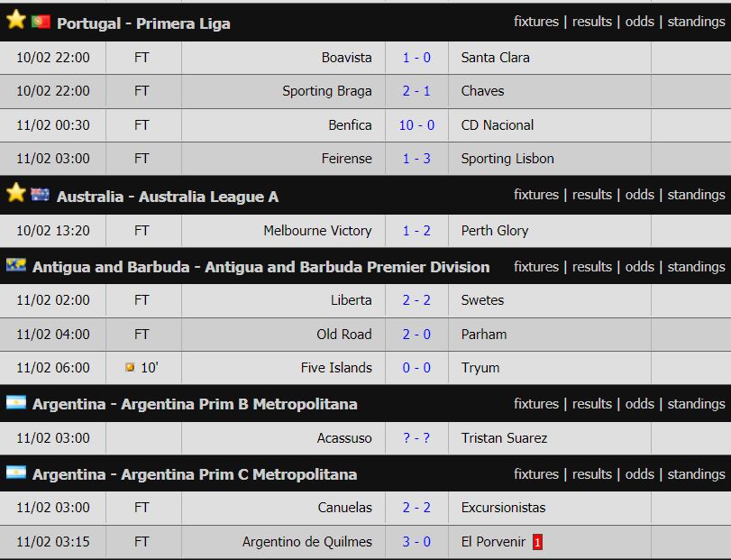Click Argentina flag beside Prim C Metropolitana

[16, 473]
